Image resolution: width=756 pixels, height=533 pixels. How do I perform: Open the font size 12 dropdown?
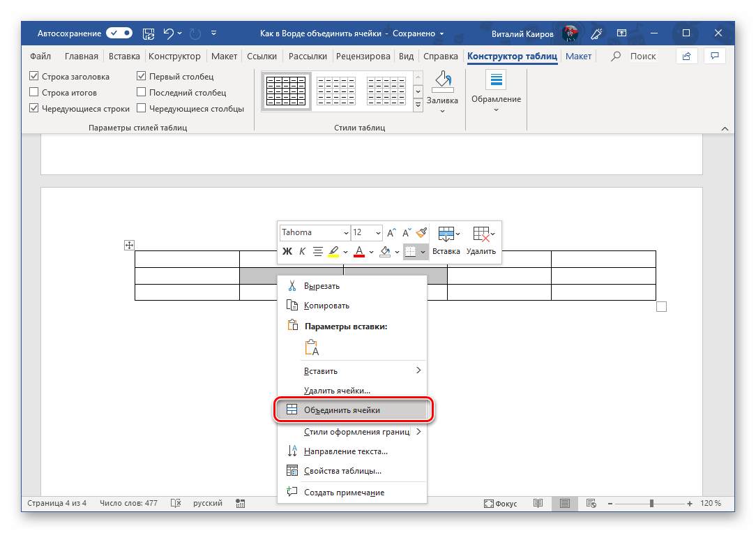coord(378,233)
